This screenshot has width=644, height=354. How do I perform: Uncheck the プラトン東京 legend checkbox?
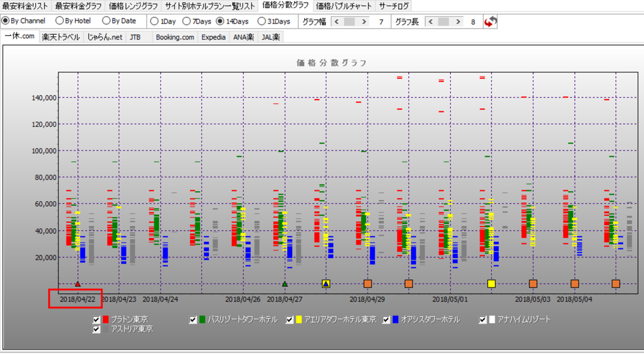(96, 320)
